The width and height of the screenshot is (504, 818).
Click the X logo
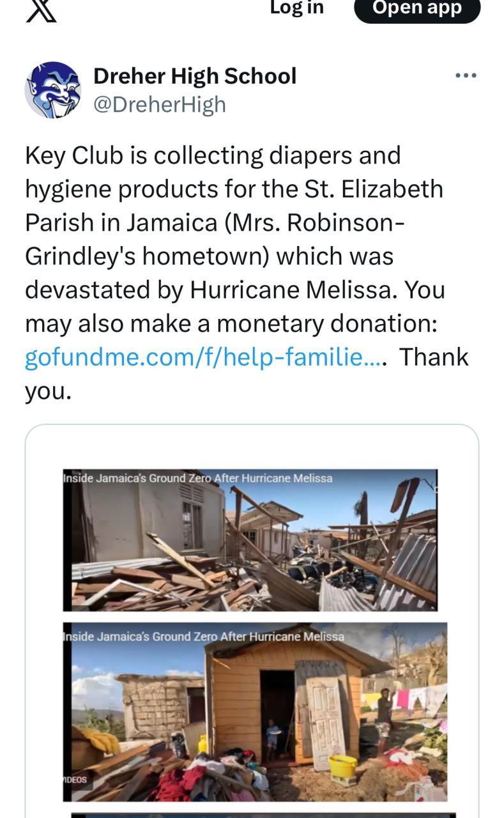point(41,10)
